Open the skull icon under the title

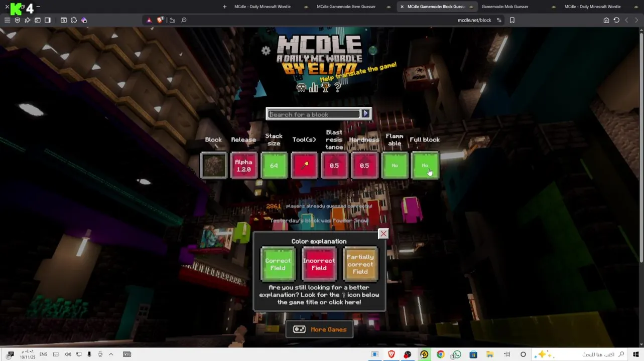pos(301,88)
